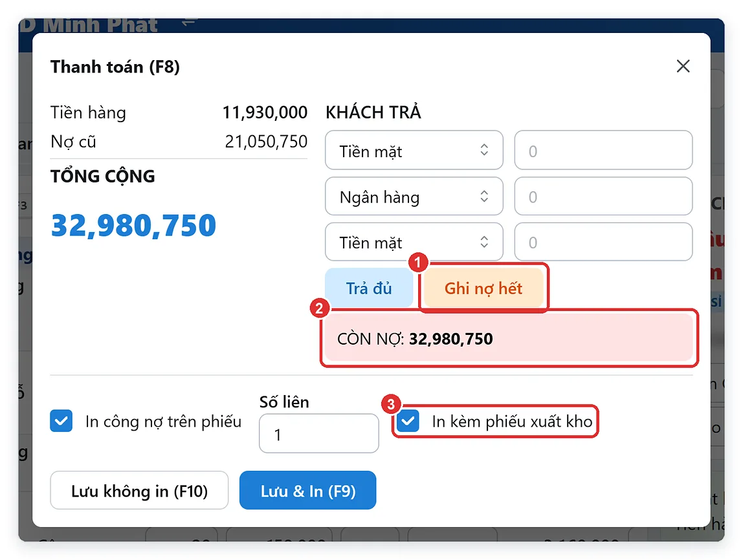Select the Nợ cũ value 21,050,750
The height and width of the screenshot is (560, 743).
[x=266, y=142]
